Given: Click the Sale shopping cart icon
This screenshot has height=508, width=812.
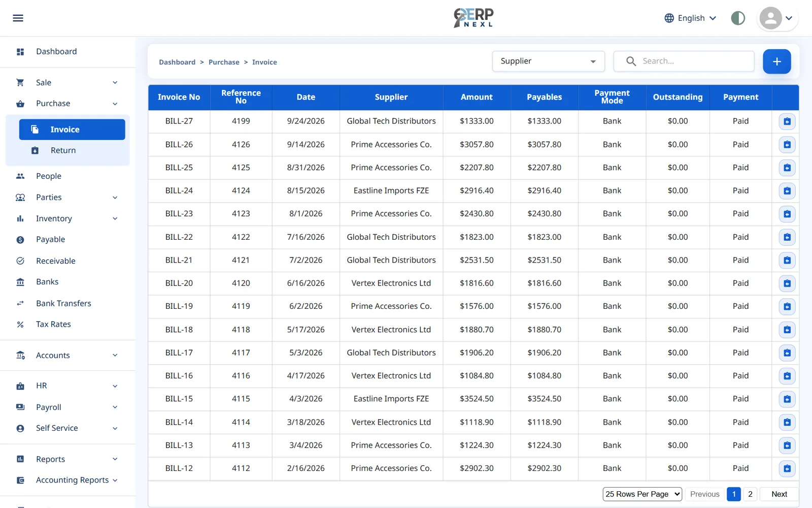Looking at the screenshot, I should tap(20, 82).
